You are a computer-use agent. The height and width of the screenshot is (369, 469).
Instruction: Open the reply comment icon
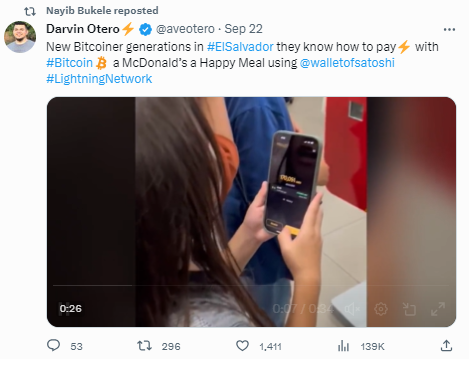53,345
